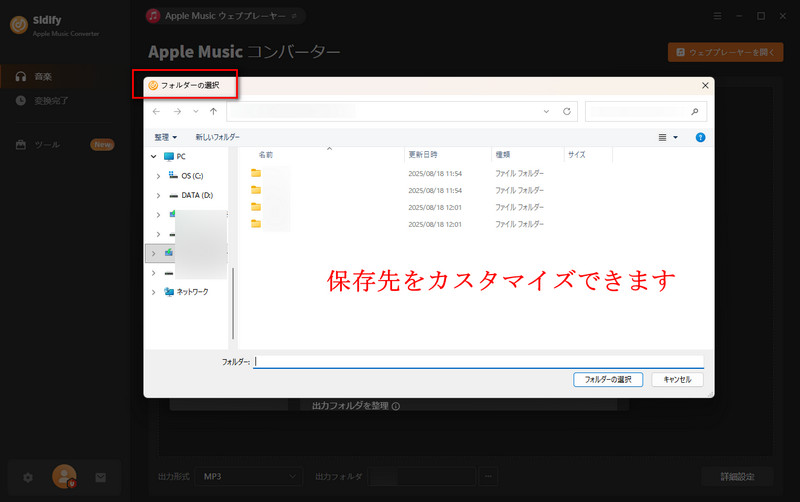The width and height of the screenshot is (800, 502).
Task: Select PC in navigation tree
Action: (x=175, y=157)
